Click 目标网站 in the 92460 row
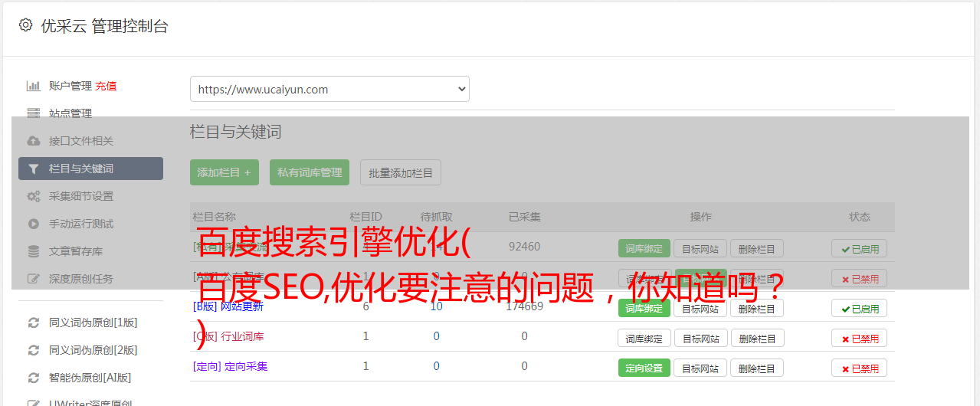Image resolution: width=980 pixels, height=406 pixels. pyautogui.click(x=700, y=248)
